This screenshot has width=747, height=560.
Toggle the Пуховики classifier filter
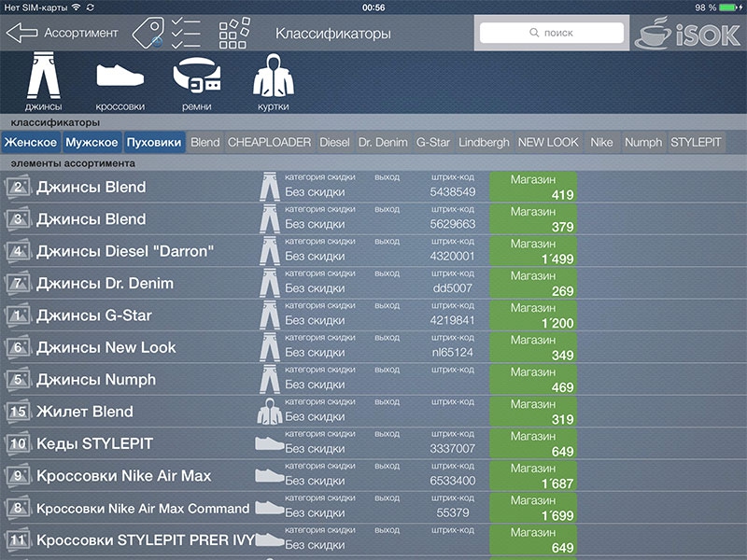pyautogui.click(x=154, y=143)
